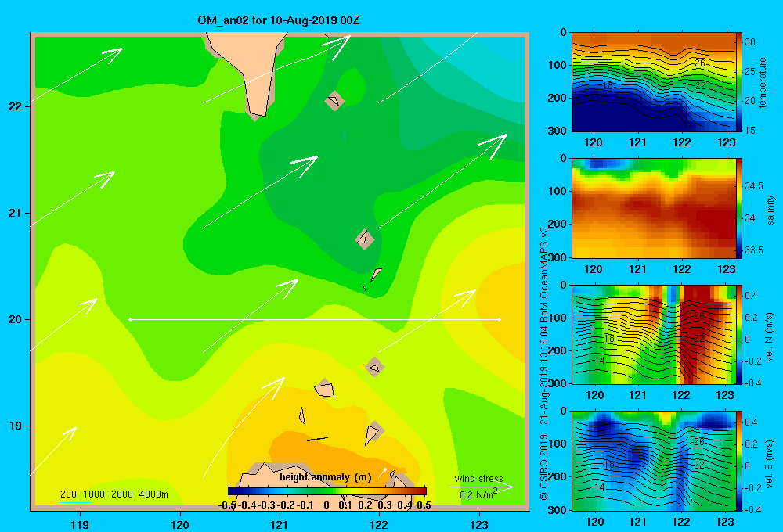This screenshot has width=783, height=532.
Task: Click the '22' latitude label on main map axis
Action: point(15,106)
